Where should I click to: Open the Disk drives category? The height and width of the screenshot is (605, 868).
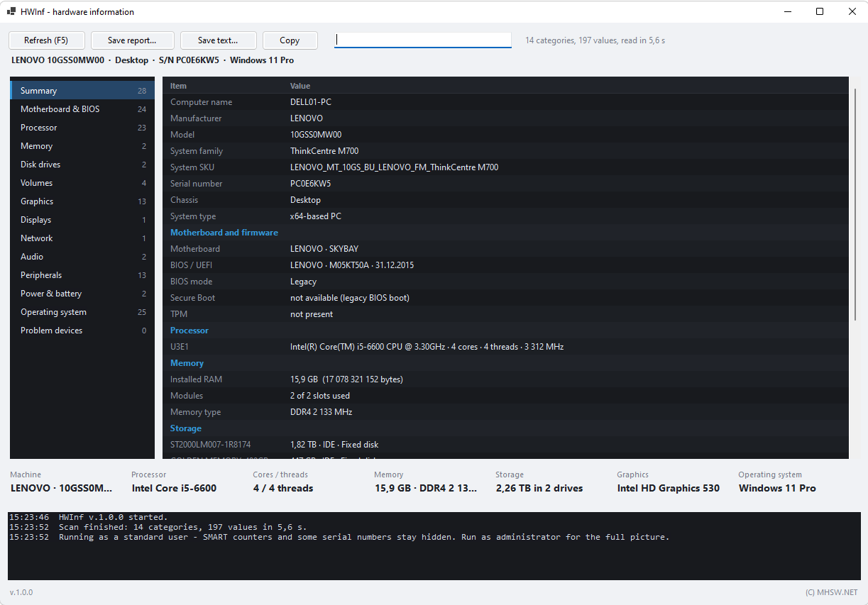(x=82, y=164)
